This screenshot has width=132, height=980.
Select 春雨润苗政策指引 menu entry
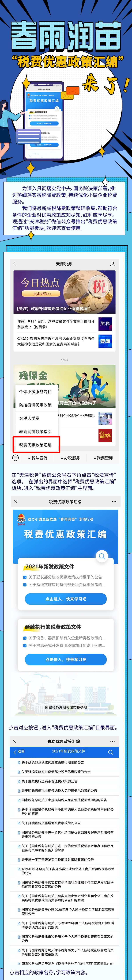pyautogui.click(x=36, y=431)
